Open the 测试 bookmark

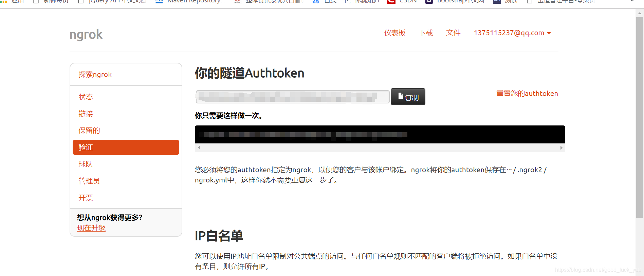point(505,1)
